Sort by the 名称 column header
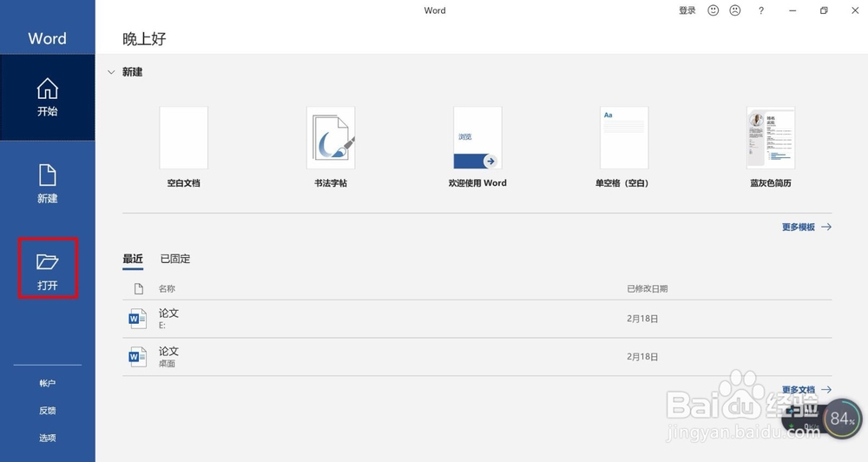 (167, 288)
